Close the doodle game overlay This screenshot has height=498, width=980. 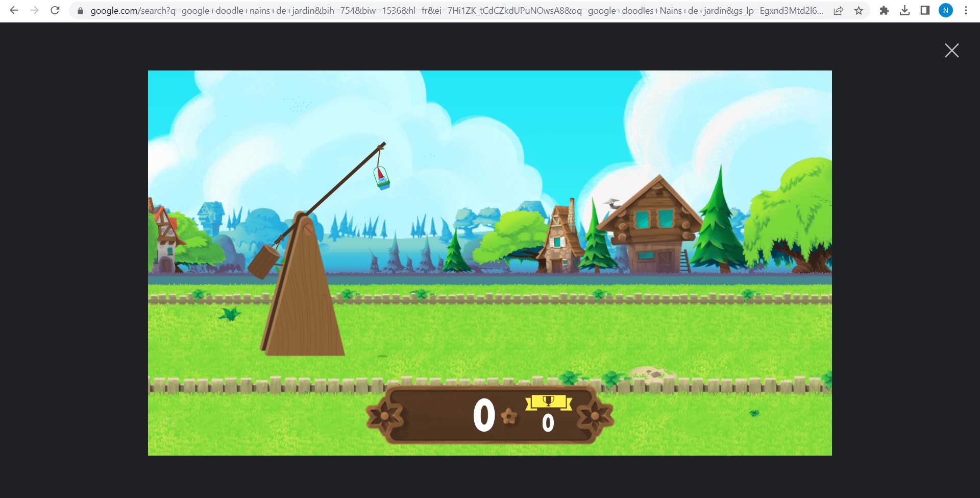(x=951, y=50)
